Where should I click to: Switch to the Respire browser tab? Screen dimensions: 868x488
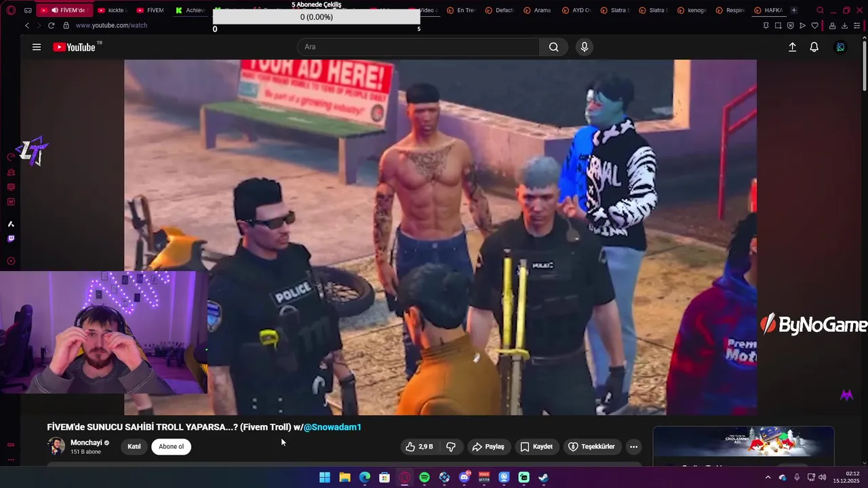coord(730,10)
